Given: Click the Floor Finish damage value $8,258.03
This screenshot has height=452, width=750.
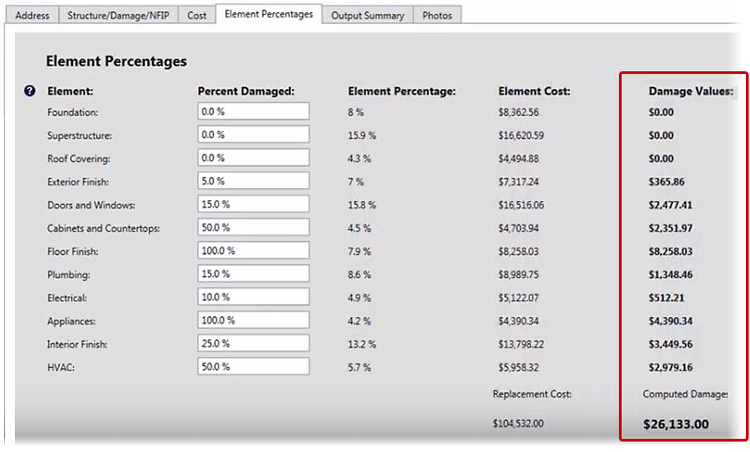Looking at the screenshot, I should [670, 252].
